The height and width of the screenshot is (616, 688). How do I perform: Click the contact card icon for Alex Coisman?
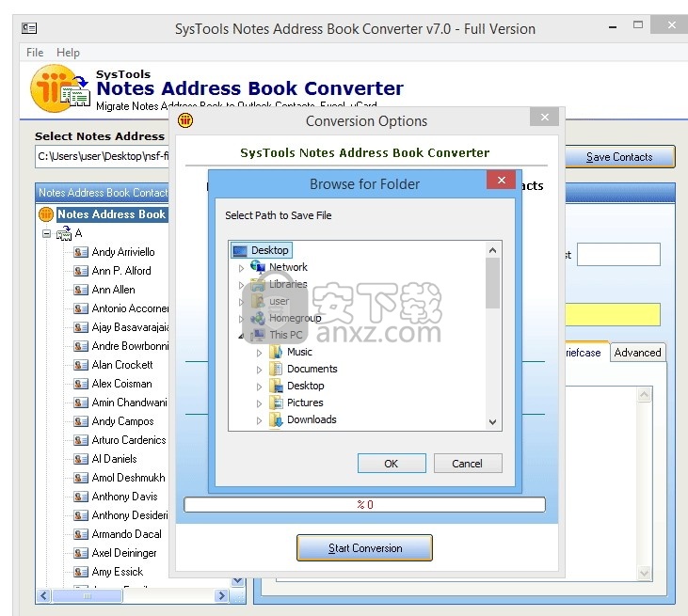[x=81, y=384]
